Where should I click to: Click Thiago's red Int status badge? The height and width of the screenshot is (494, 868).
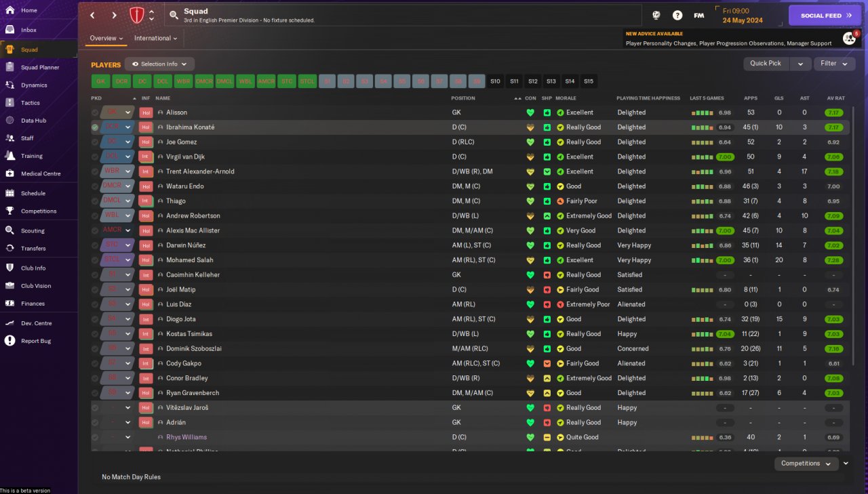tap(146, 201)
